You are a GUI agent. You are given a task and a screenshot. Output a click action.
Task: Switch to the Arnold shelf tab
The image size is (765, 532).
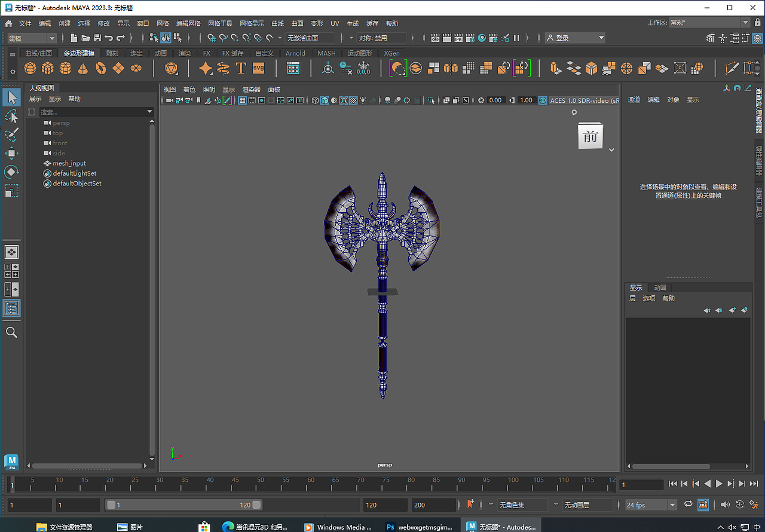pyautogui.click(x=295, y=53)
